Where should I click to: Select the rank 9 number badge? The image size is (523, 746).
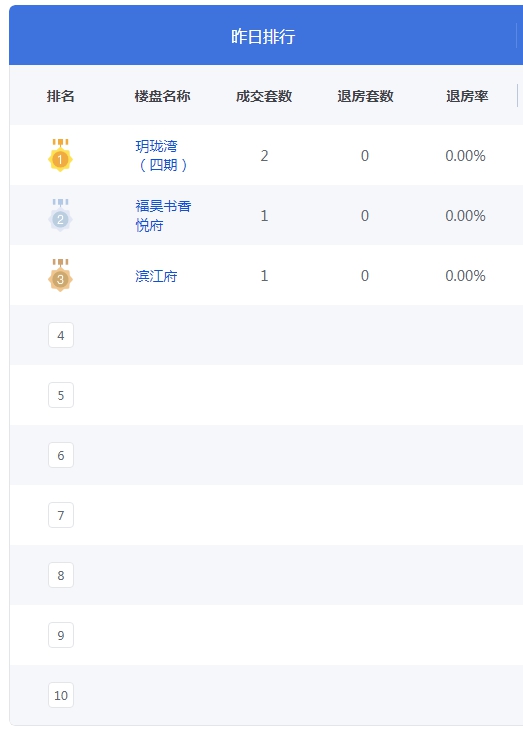61,635
